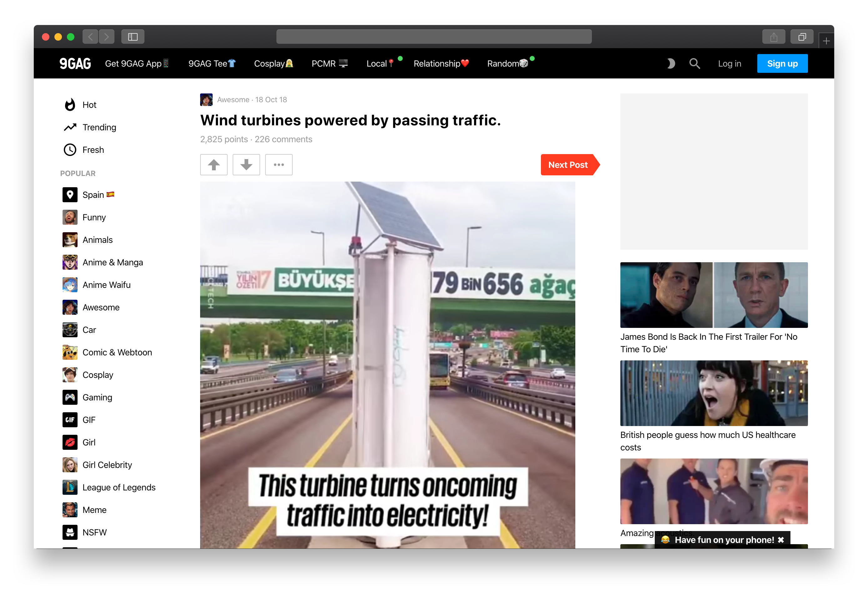Open British healthcare guess video thumbnail

click(x=714, y=393)
